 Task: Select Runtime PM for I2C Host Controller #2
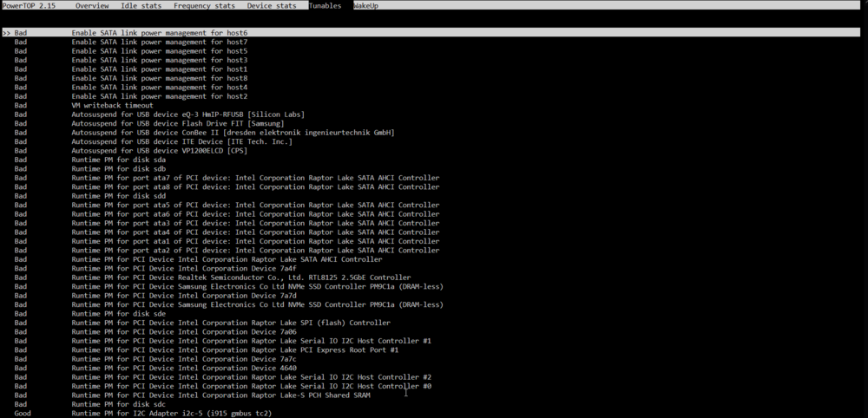point(222,377)
